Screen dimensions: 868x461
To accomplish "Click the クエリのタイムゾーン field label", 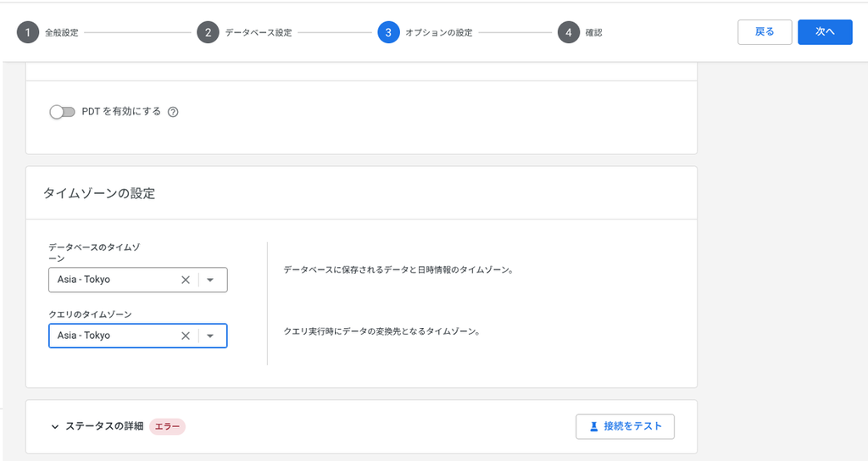I will point(90,314).
